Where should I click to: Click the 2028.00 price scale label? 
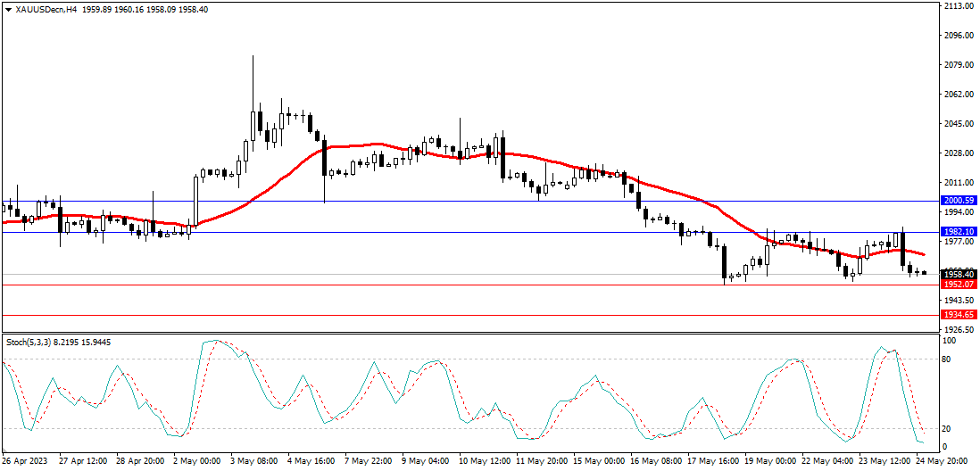point(959,153)
